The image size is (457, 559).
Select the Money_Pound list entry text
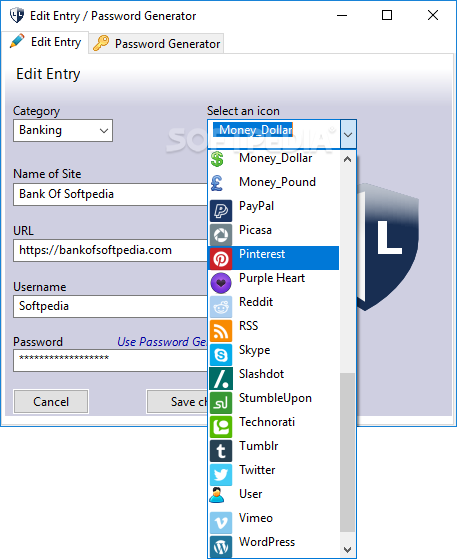tap(277, 182)
